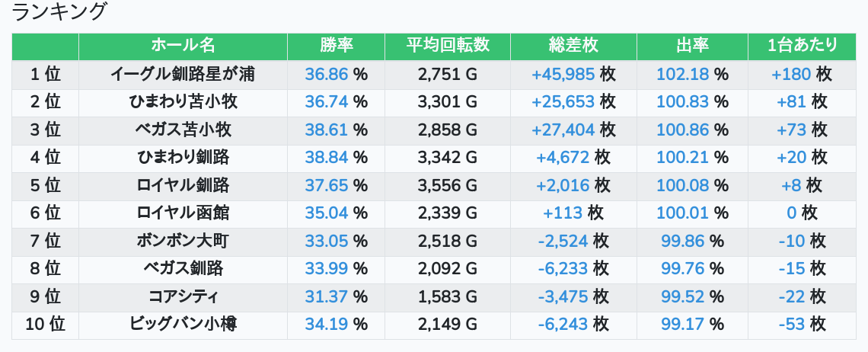This screenshot has width=868, height=352.
Task: Open the コアシティ hall entry
Action: pos(183,296)
